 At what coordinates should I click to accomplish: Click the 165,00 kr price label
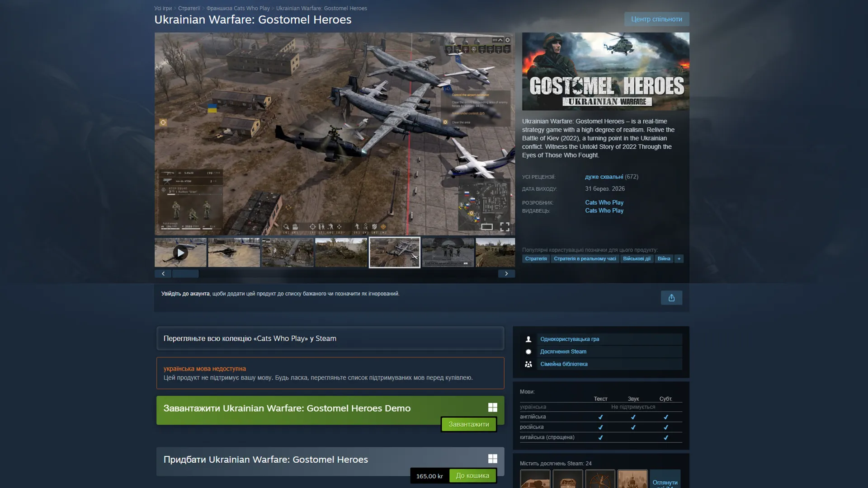[429, 476]
